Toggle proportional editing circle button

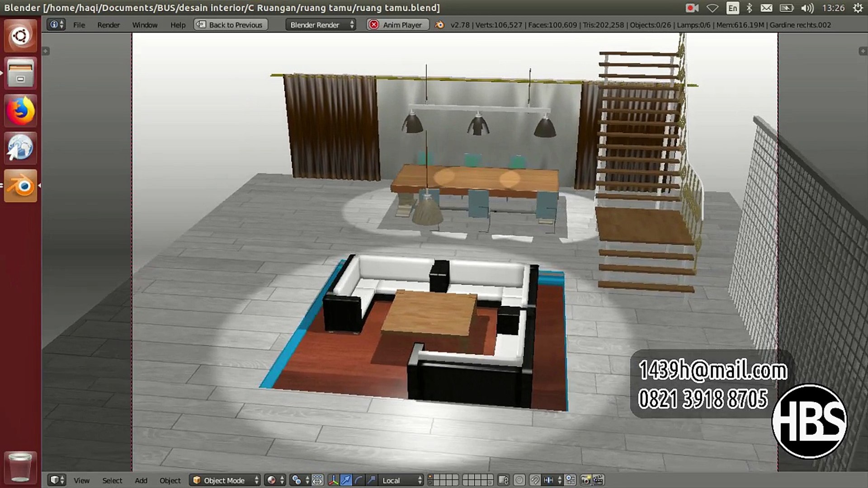tap(519, 480)
